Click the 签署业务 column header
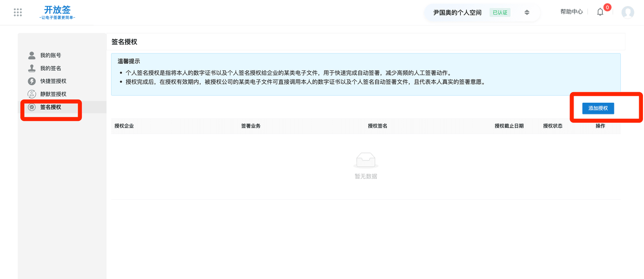The width and height of the screenshot is (644, 279). pos(251,126)
